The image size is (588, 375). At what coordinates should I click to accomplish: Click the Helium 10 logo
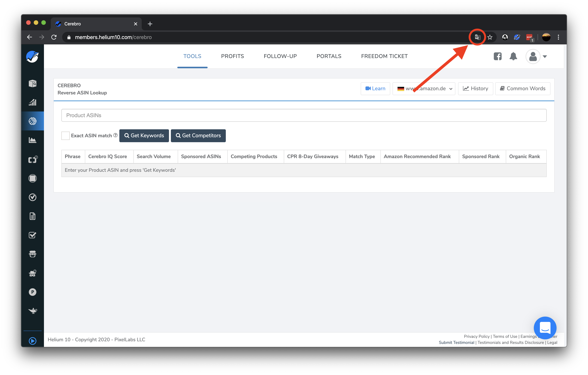click(32, 56)
